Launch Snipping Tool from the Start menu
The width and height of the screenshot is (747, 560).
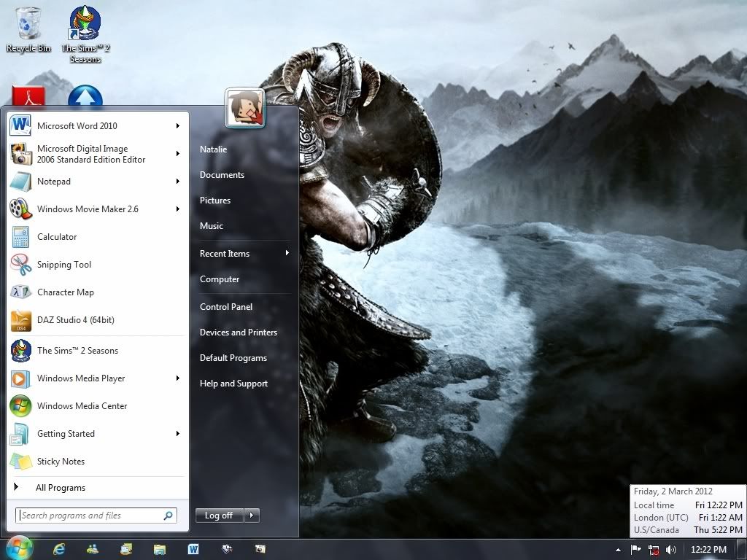point(64,265)
